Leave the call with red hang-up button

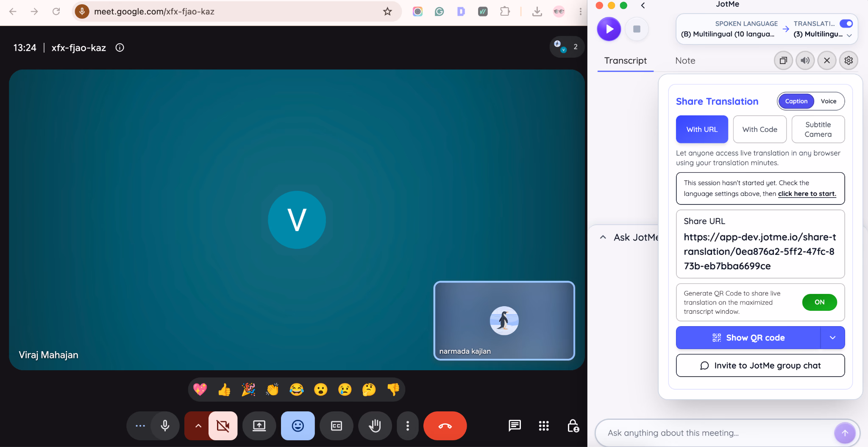point(445,426)
